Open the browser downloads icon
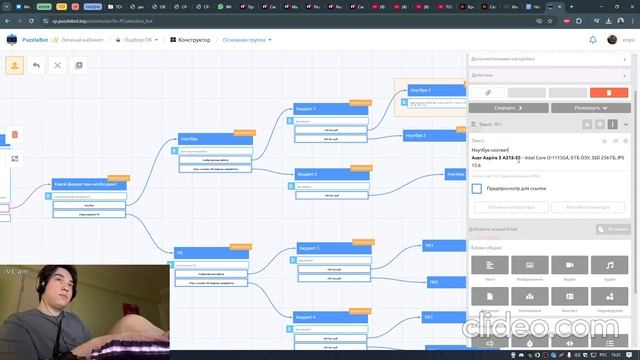The image size is (640, 360). (x=609, y=21)
